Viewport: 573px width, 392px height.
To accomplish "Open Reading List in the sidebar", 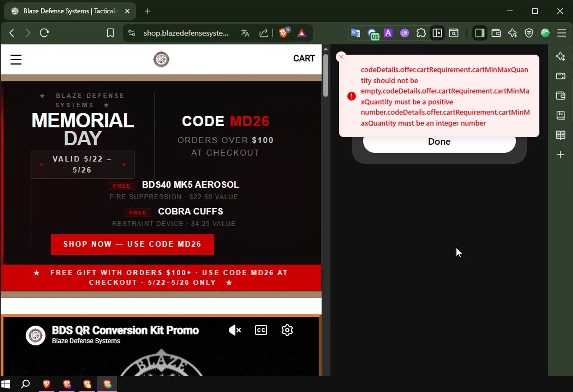I will coord(560,135).
